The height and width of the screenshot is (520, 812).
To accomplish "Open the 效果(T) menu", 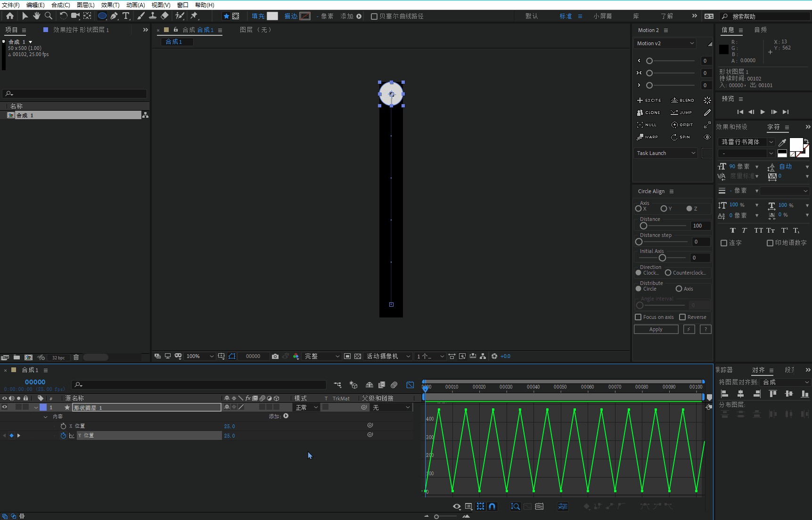I will (110, 5).
